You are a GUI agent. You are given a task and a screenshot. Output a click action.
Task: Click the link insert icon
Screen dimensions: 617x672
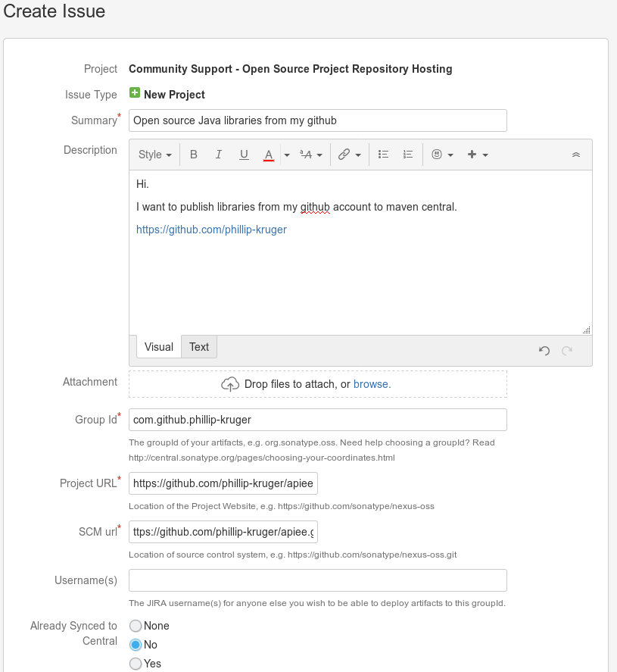click(344, 155)
